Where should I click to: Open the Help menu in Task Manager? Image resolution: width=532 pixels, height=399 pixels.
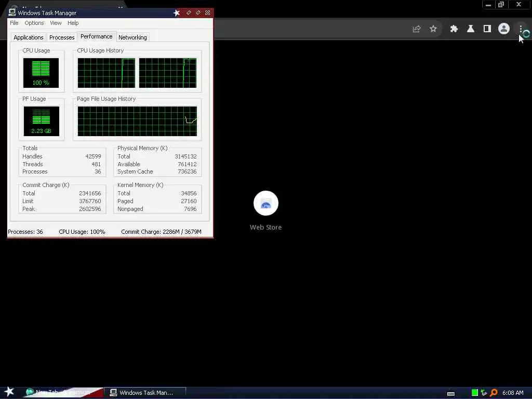click(73, 23)
